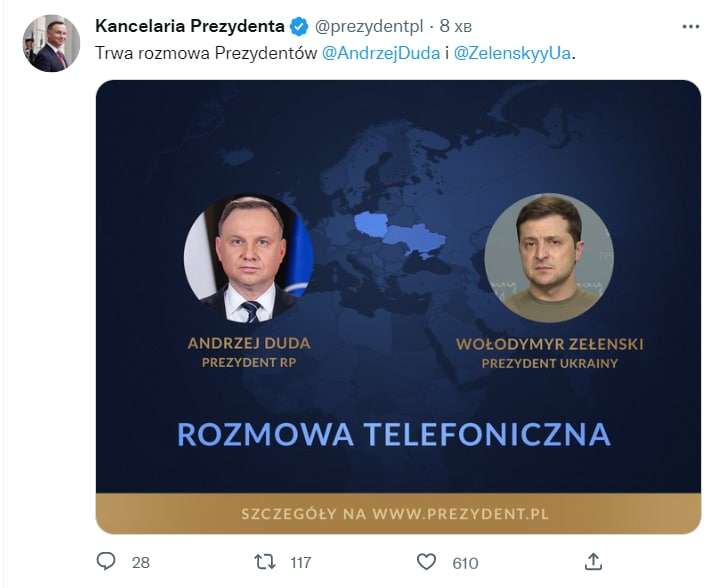722x588 pixels.
Task: Click the blue verified badge
Action: 299,26
